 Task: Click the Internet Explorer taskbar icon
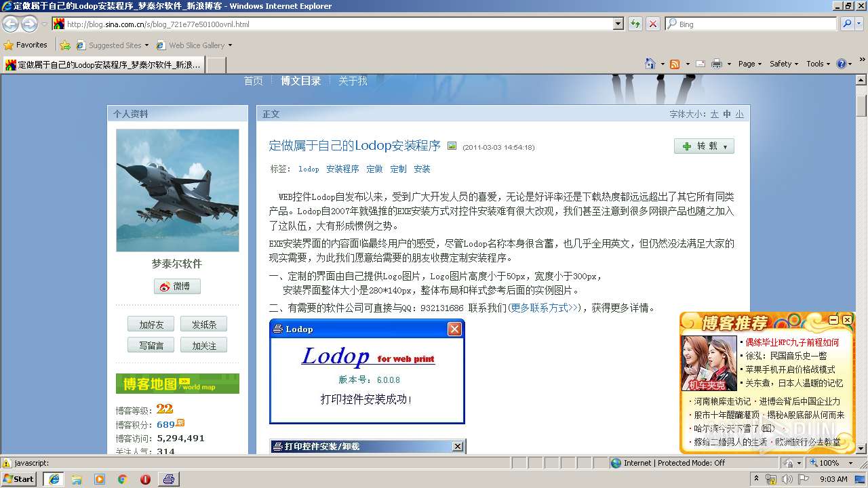point(54,479)
